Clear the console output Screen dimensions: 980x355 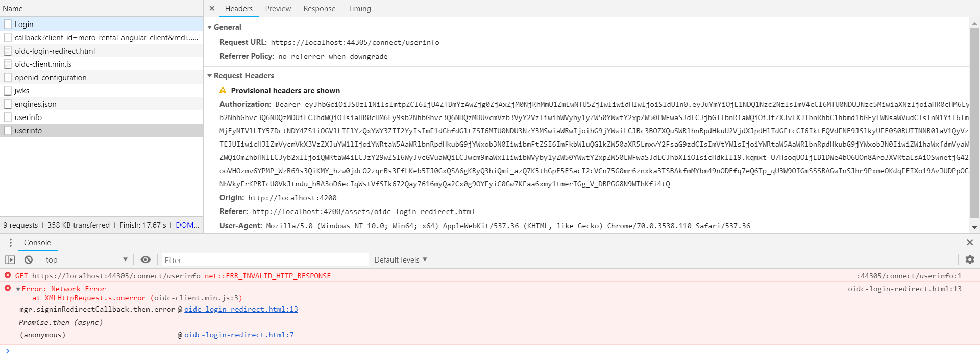pos(29,260)
